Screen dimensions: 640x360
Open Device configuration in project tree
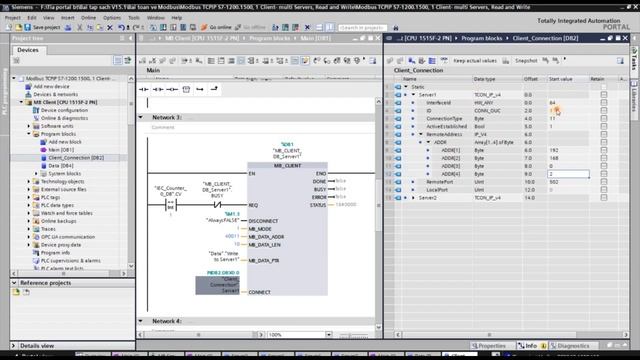coord(64,110)
